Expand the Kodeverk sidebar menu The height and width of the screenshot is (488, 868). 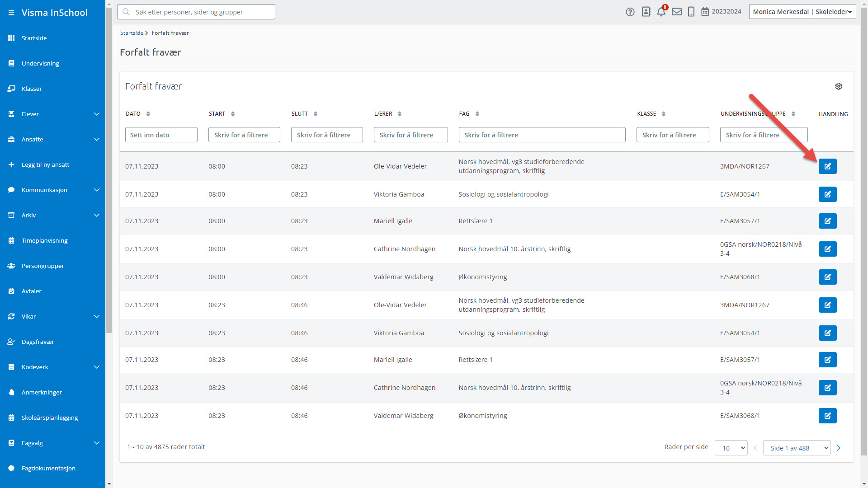(x=52, y=367)
